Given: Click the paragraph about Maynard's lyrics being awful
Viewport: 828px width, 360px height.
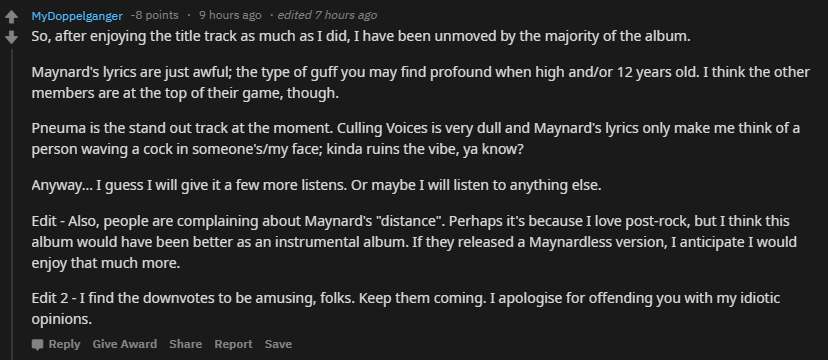Looking at the screenshot, I should click(x=420, y=83).
